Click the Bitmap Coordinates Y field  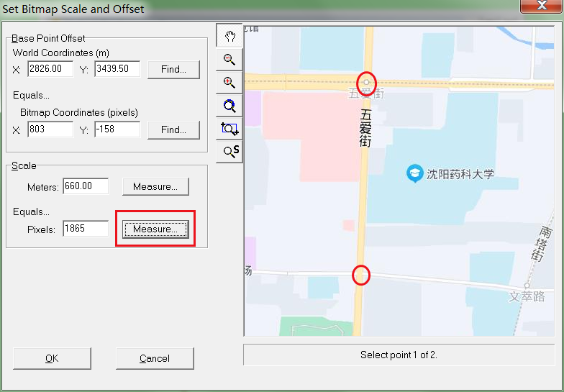click(x=117, y=129)
